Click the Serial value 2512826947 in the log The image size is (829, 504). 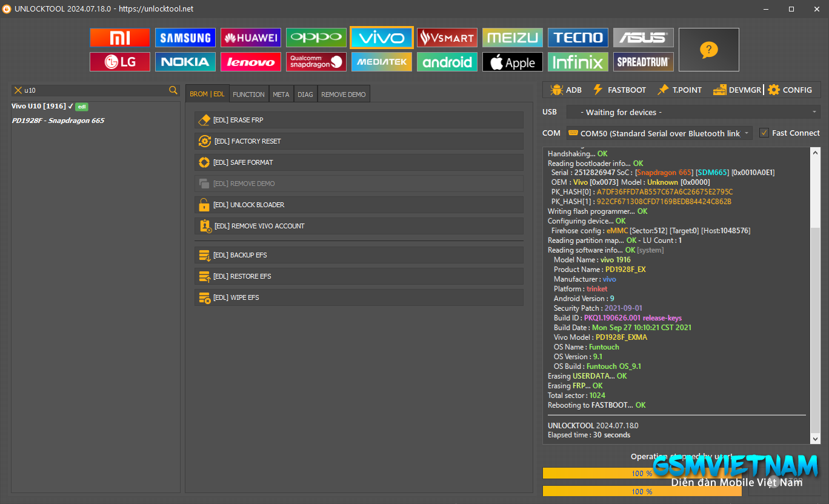[594, 173]
